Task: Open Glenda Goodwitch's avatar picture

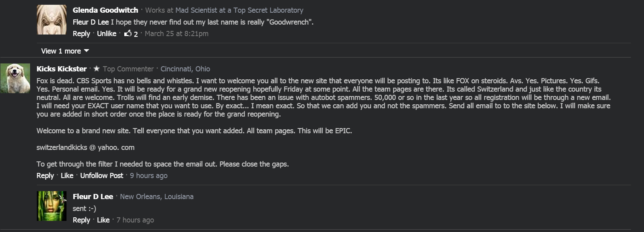Action: click(x=51, y=19)
